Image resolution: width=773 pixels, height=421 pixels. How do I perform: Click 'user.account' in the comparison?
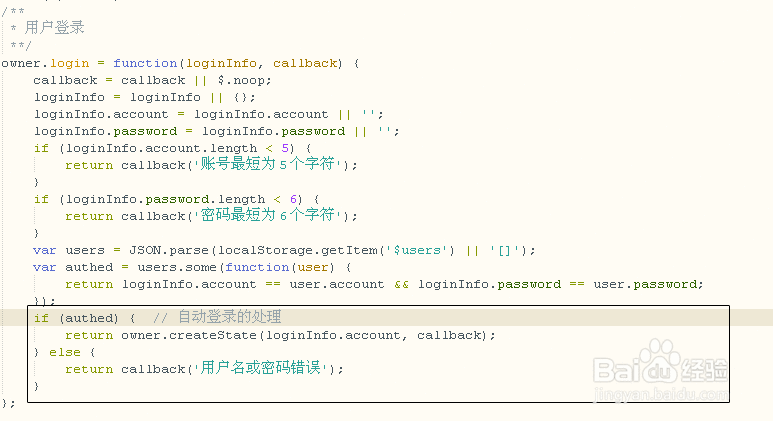[x=337, y=284]
